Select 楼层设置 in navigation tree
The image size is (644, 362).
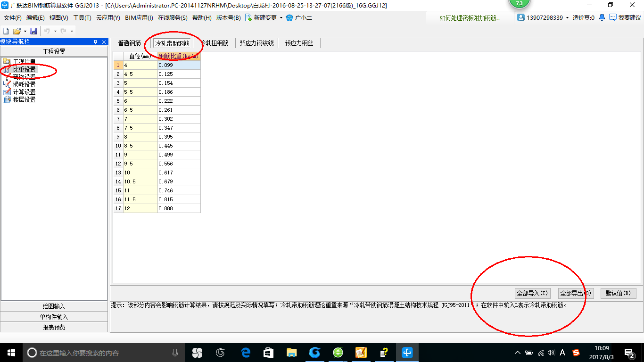pyautogui.click(x=24, y=99)
